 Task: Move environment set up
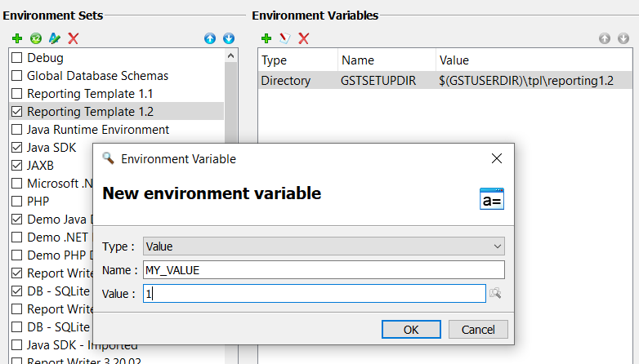click(210, 38)
